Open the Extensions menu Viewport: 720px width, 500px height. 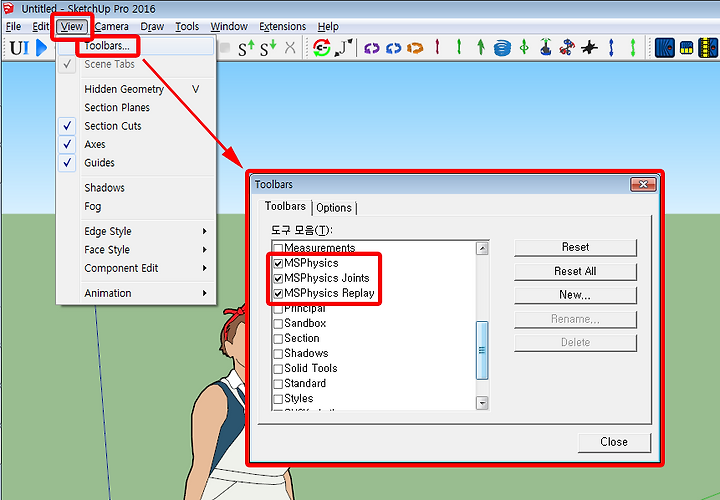[x=282, y=27]
